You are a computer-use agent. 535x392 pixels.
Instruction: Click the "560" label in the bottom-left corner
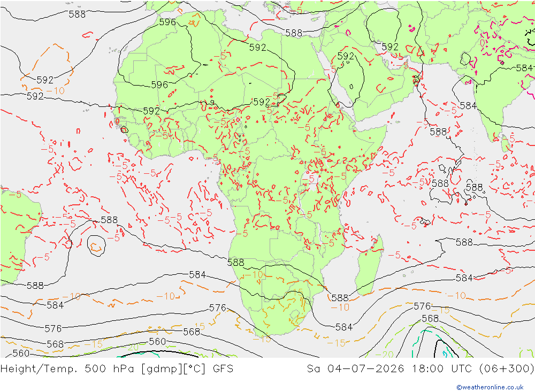[x=21, y=353]
